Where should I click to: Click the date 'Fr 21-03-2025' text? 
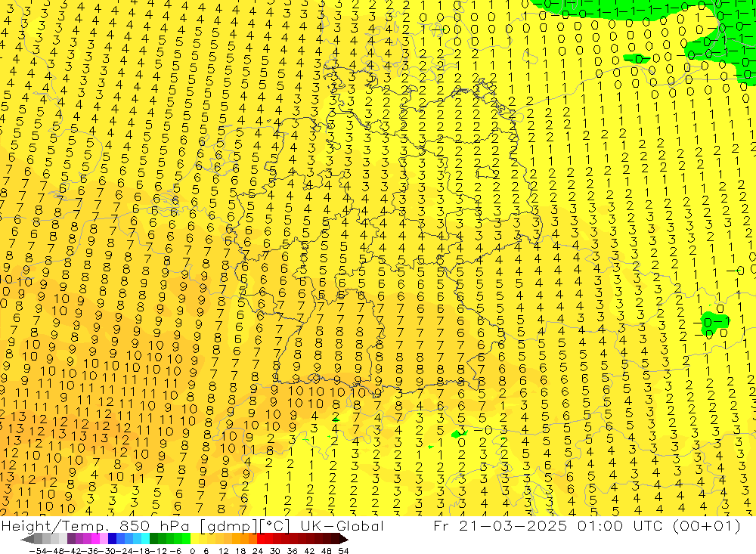click(x=500, y=526)
